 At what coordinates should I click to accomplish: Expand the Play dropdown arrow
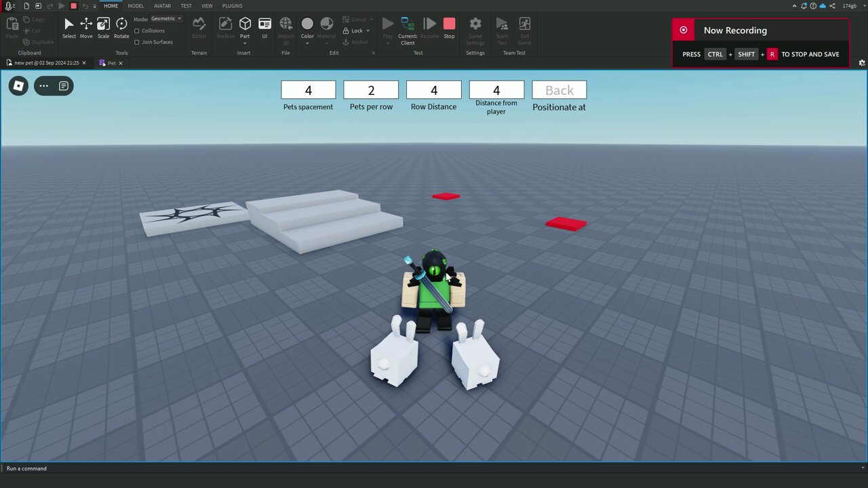pyautogui.click(x=387, y=43)
